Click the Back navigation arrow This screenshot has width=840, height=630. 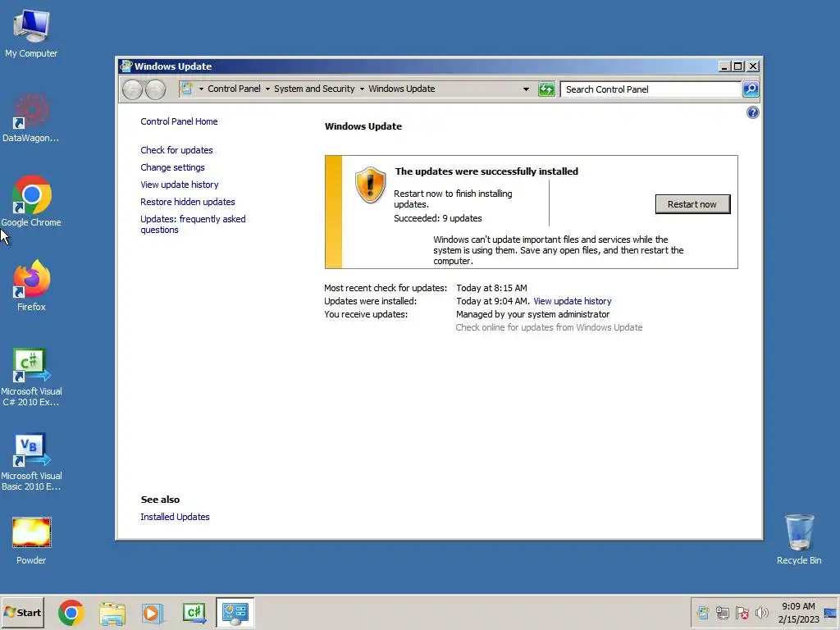pos(132,89)
